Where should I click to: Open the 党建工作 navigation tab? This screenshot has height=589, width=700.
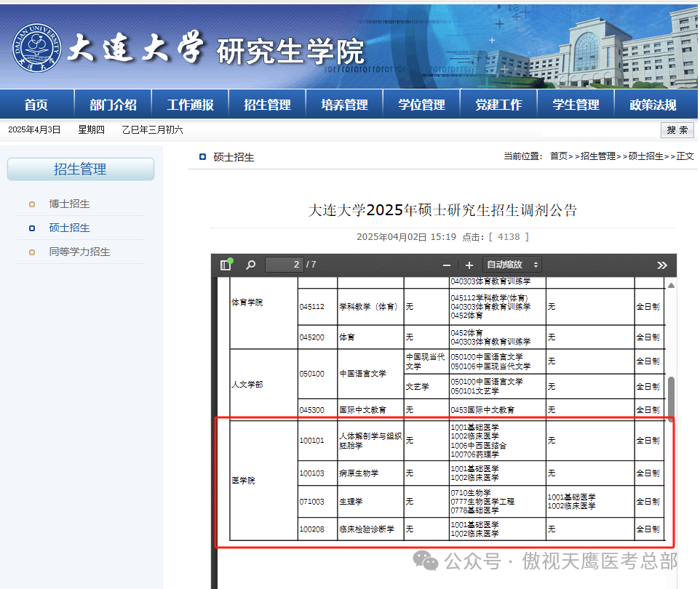pos(498,105)
